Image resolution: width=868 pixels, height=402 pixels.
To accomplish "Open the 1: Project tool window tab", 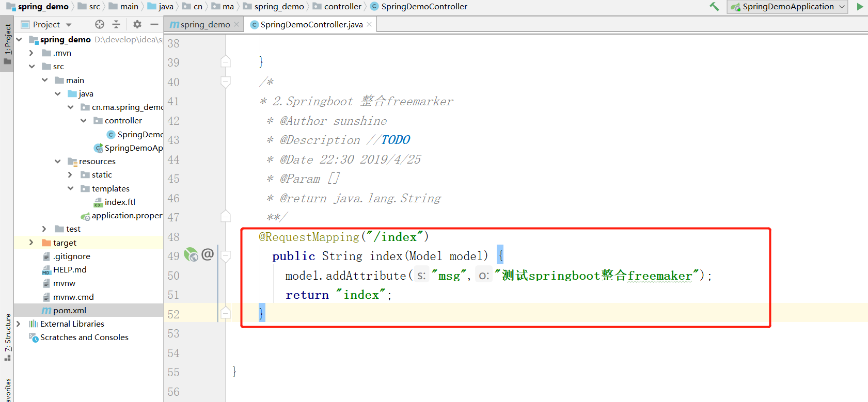I will [7, 44].
